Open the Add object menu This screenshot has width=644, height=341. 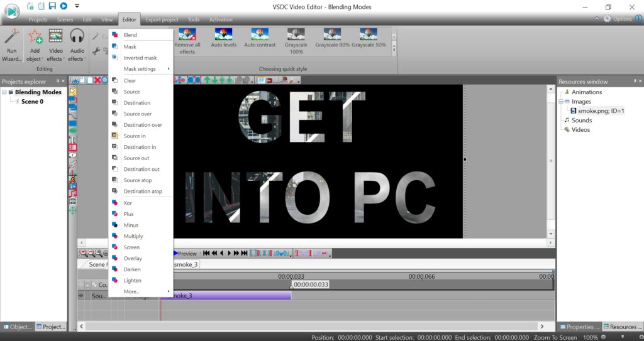point(35,45)
